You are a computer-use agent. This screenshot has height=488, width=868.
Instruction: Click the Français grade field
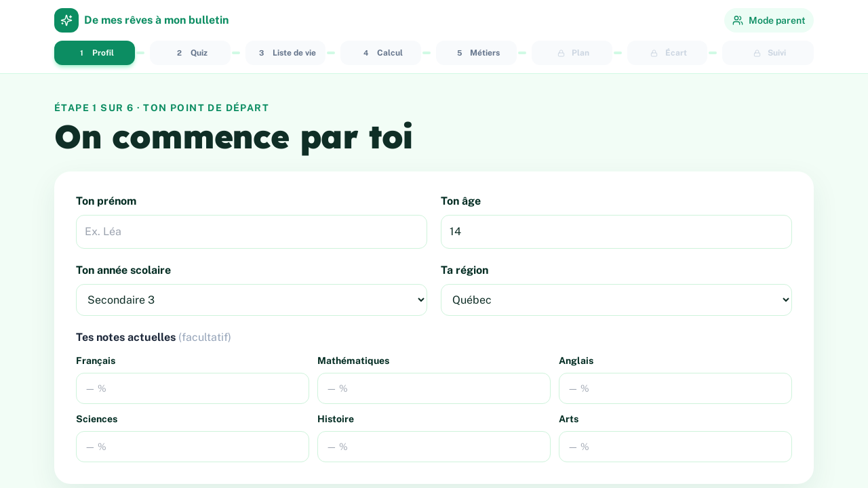(193, 388)
